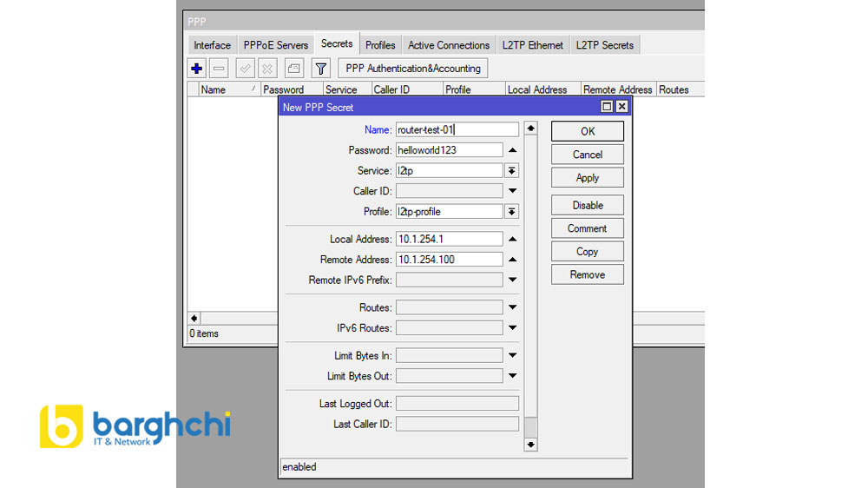Screen dimensions: 868x488
Task: Switch to the Profiles tab
Action: 380,45
